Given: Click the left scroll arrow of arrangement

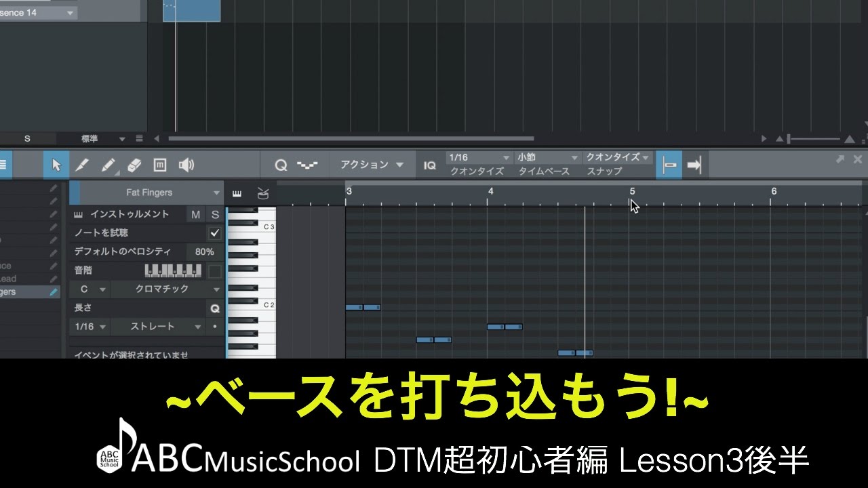Looking at the screenshot, I should [157, 138].
